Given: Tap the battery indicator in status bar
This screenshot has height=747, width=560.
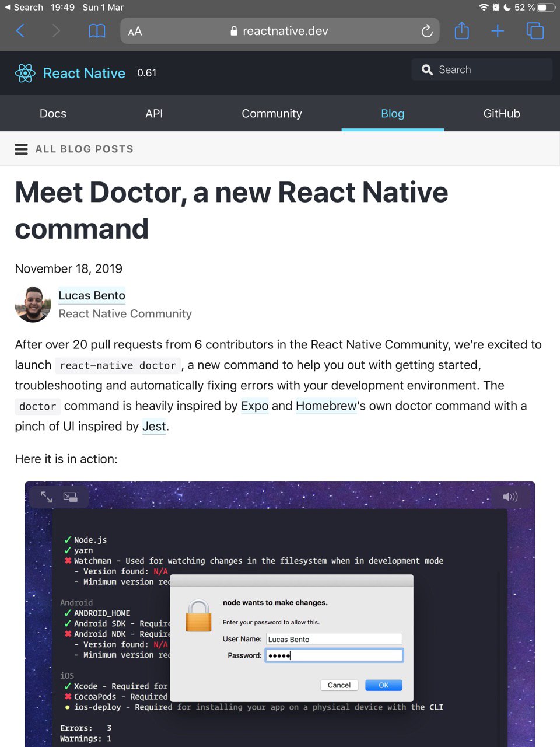Looking at the screenshot, I should (545, 7).
